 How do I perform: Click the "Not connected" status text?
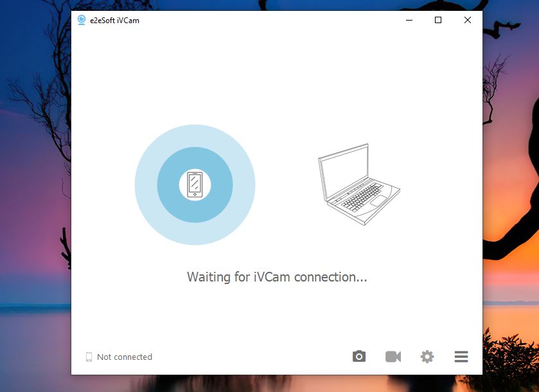125,357
